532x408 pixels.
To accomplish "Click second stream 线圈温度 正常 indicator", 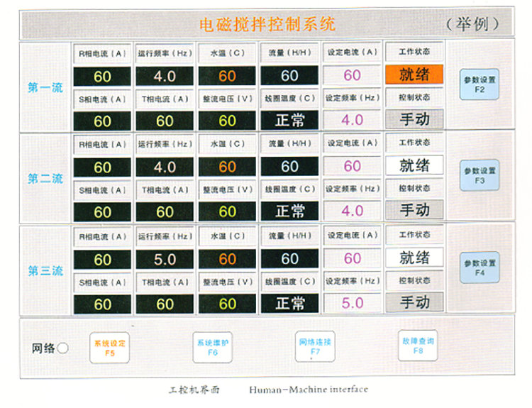I will point(289,211).
